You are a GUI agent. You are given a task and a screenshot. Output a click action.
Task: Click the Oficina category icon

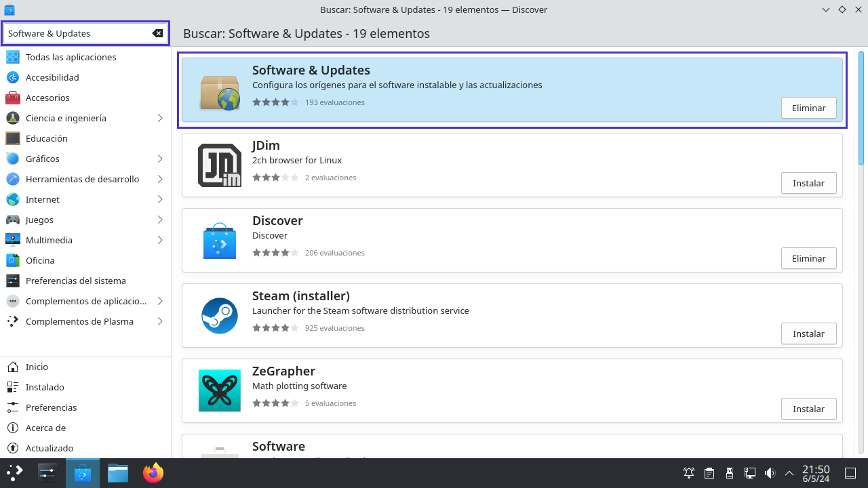click(x=13, y=260)
